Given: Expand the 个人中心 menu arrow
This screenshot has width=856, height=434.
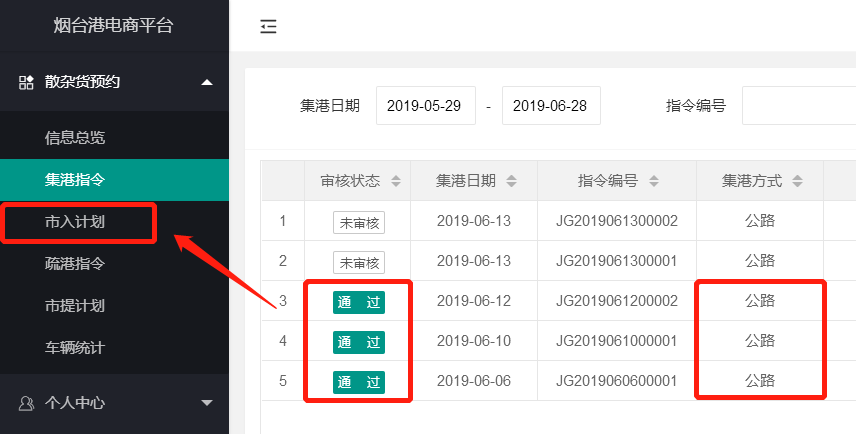Looking at the screenshot, I should click(x=207, y=403).
